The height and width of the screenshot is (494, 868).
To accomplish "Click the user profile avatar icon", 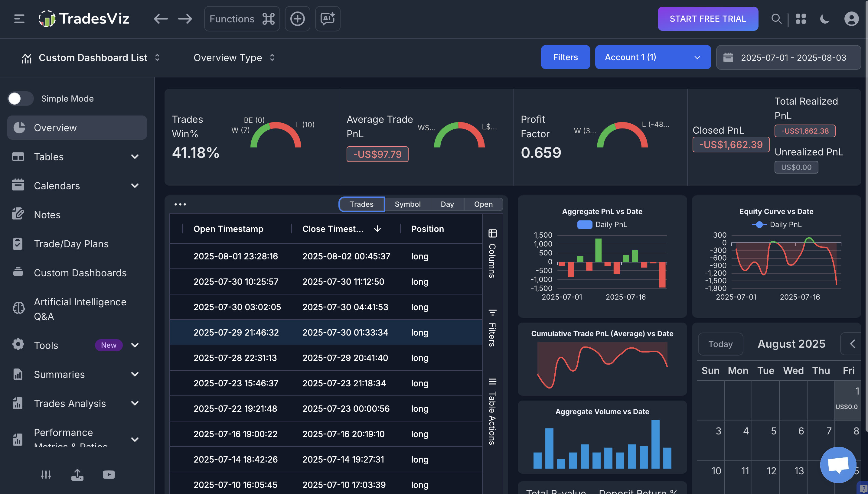I will (851, 19).
